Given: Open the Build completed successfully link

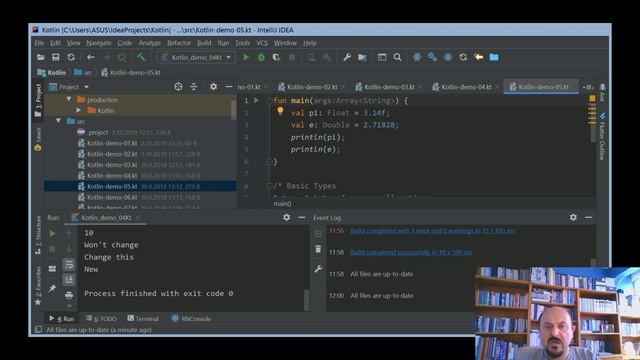Looking at the screenshot, I should click(x=411, y=253).
